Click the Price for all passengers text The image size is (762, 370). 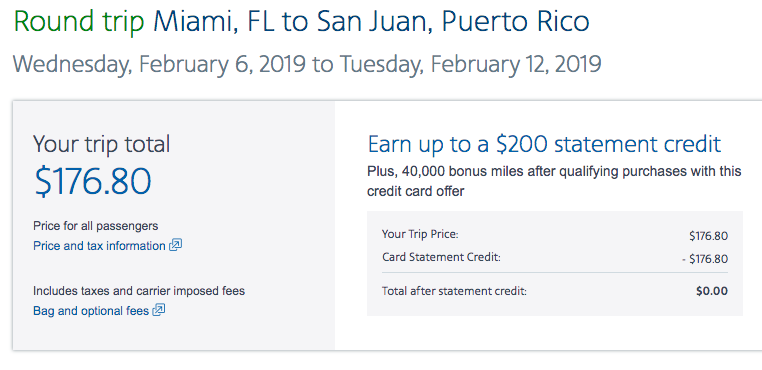[x=96, y=226]
